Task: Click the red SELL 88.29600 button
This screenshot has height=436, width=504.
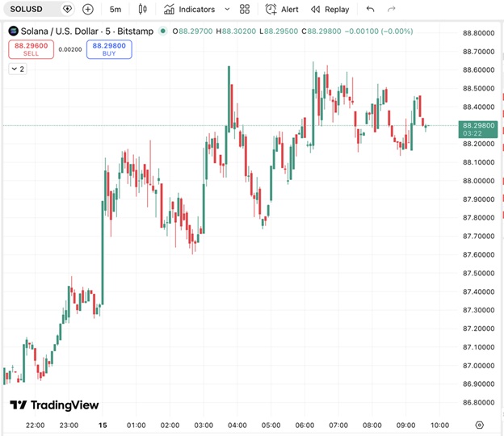Action: click(28, 49)
